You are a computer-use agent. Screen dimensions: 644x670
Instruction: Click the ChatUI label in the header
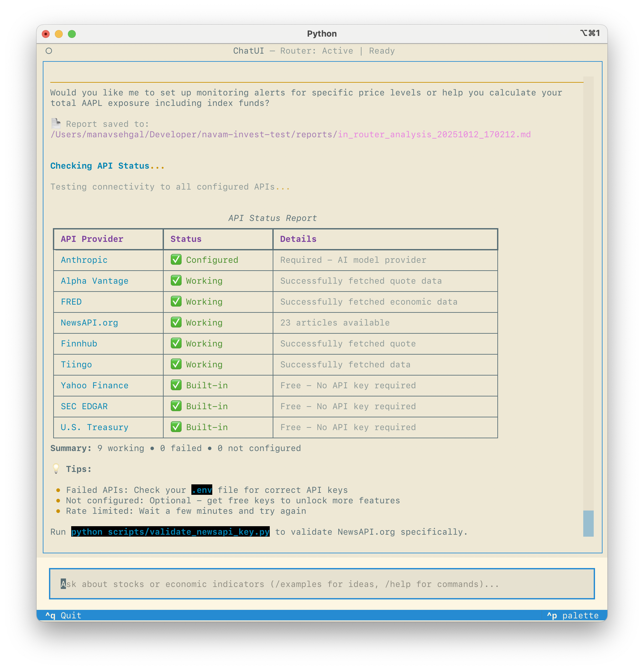(x=249, y=51)
